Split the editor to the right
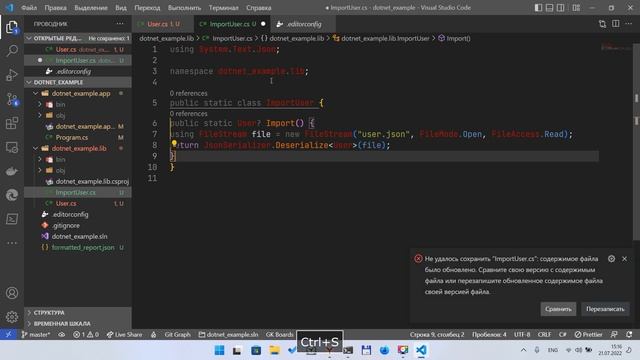 point(616,24)
